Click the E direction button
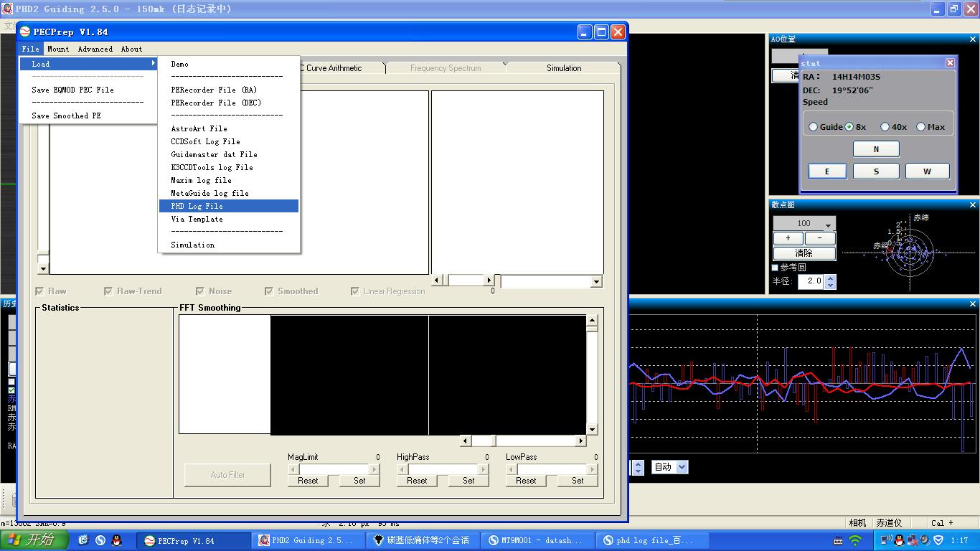Image resolution: width=980 pixels, height=551 pixels. pos(827,171)
